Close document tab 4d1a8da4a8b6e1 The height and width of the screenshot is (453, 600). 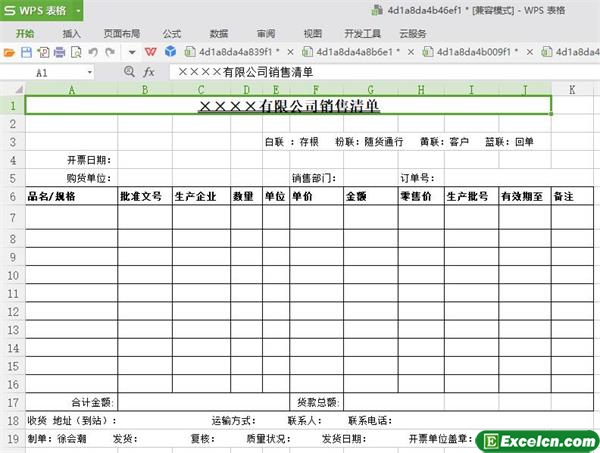point(411,52)
